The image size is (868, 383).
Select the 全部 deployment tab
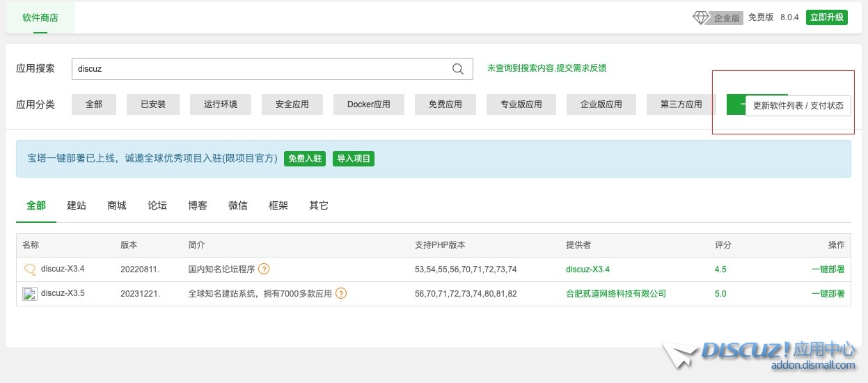(36, 206)
